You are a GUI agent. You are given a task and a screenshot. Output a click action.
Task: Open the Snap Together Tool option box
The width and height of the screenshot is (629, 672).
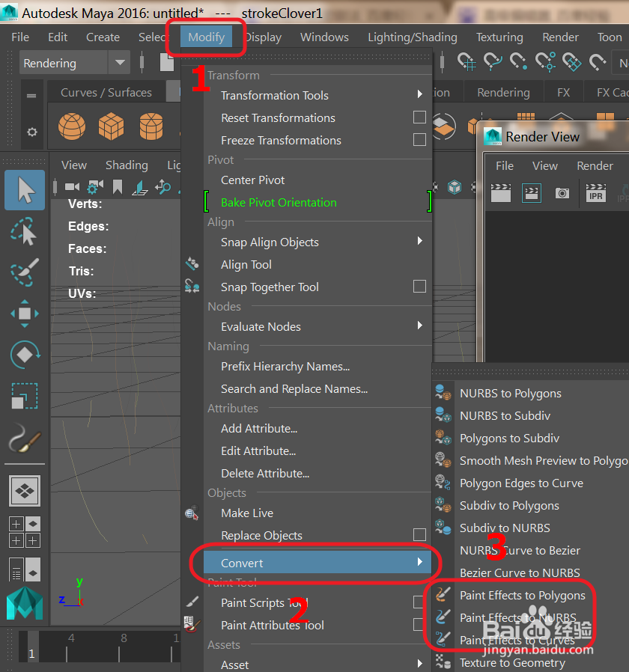pos(419,287)
